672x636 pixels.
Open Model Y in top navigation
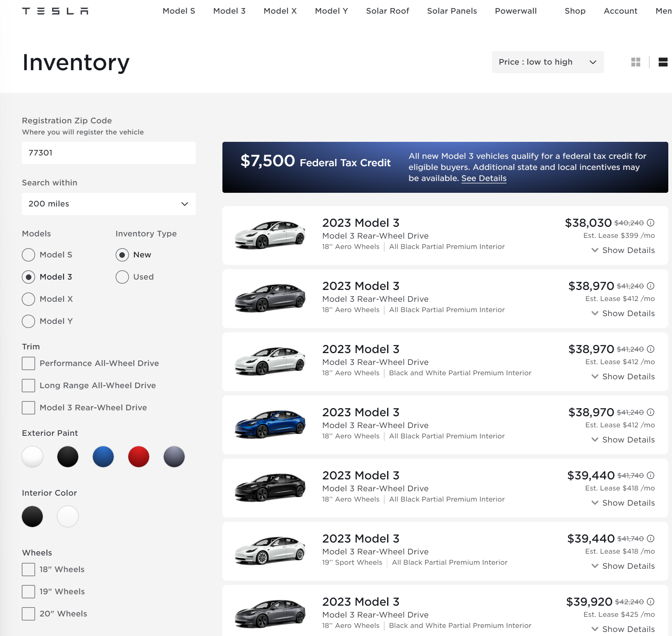tap(331, 11)
